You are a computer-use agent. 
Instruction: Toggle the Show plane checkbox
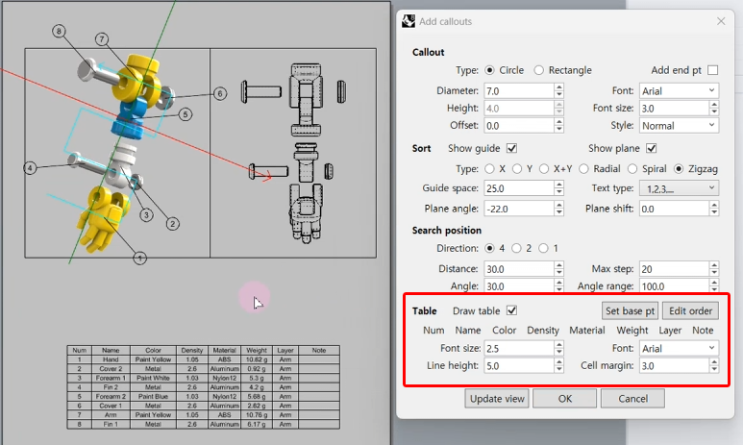(652, 148)
